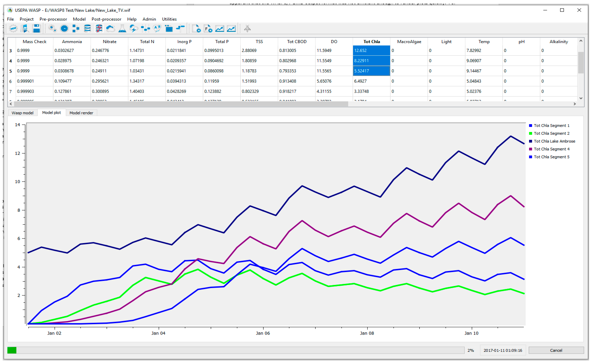Switch to the Model render tab

(x=81, y=113)
